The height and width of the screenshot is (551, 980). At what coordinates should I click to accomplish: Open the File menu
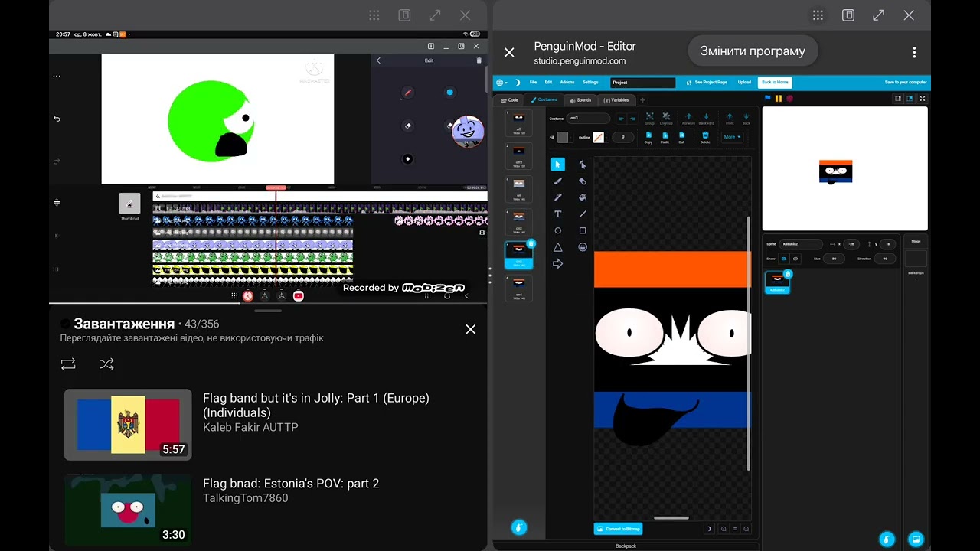coord(533,83)
